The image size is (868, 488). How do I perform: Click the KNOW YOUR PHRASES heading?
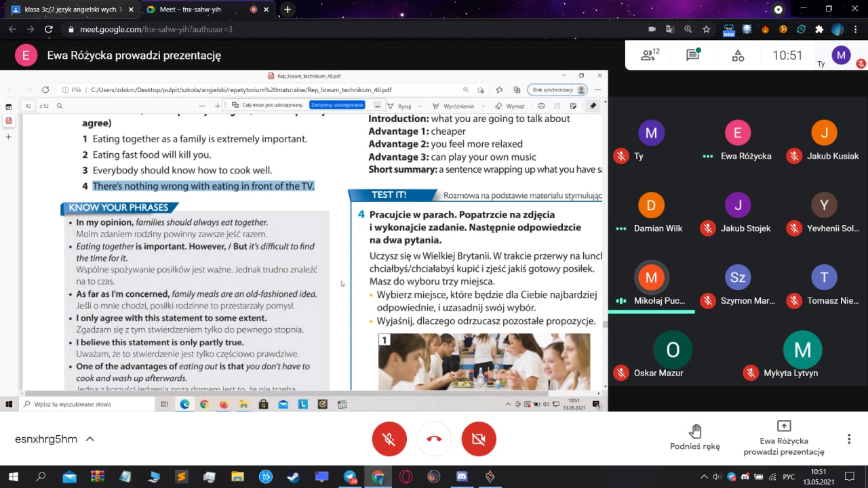pos(119,207)
